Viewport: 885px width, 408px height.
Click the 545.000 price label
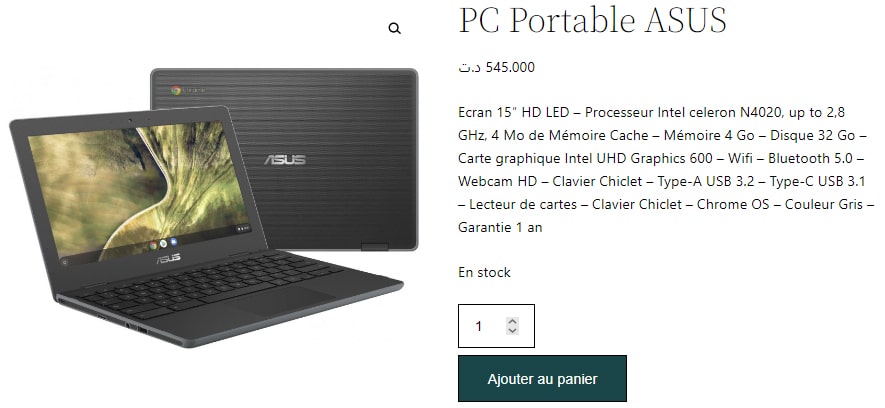(497, 67)
